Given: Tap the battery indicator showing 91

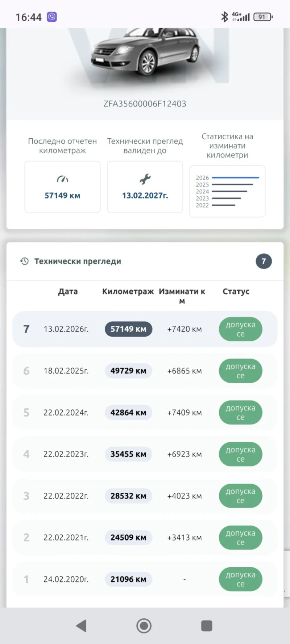Looking at the screenshot, I should click(263, 17).
